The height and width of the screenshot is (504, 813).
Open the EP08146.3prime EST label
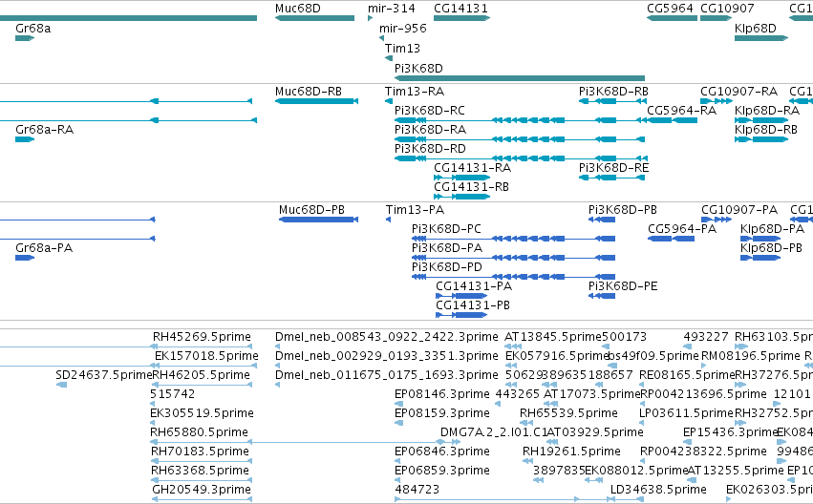[x=441, y=395]
